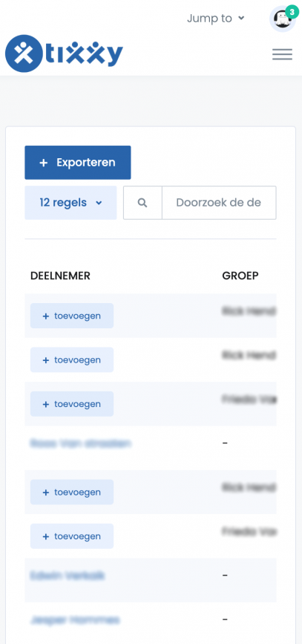Click the magnifier search icon
302x644 pixels.
pyautogui.click(x=142, y=203)
